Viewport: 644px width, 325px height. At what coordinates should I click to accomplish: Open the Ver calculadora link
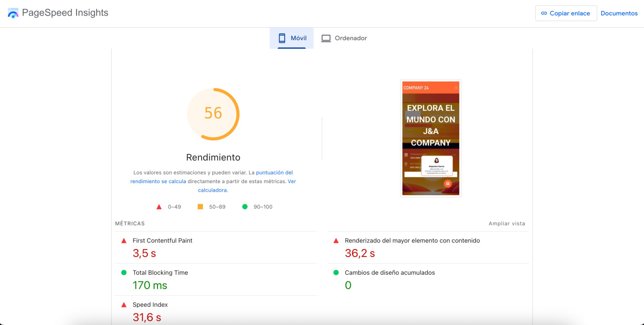tap(213, 190)
